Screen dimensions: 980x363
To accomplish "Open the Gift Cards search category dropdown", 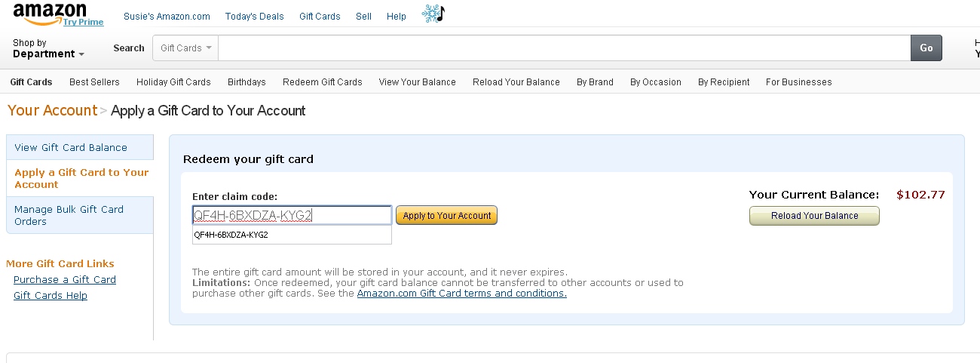I will point(186,48).
